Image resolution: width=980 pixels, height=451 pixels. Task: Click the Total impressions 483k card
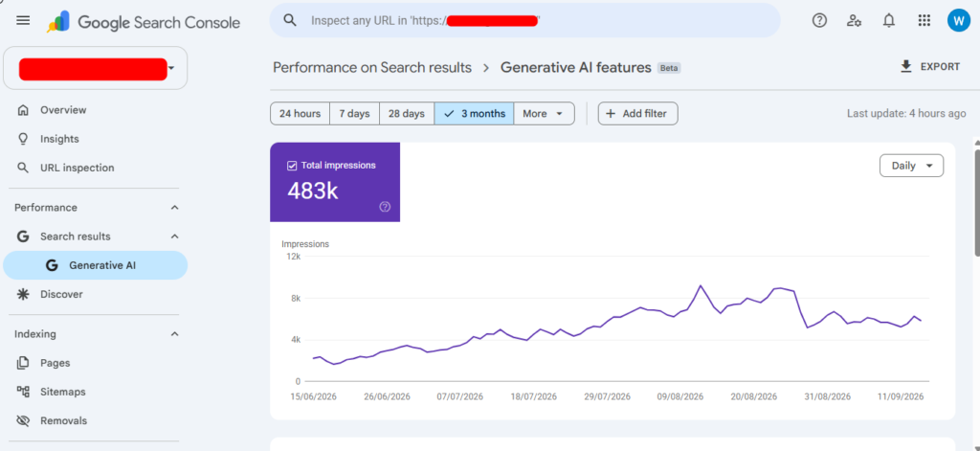335,182
